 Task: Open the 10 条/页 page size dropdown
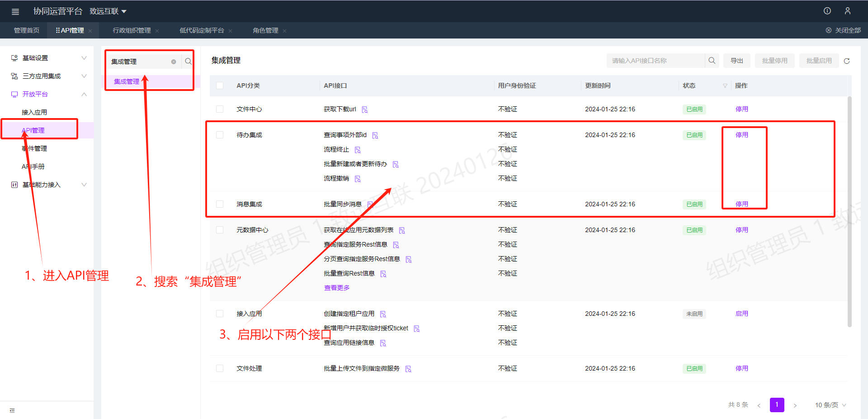[830, 405]
